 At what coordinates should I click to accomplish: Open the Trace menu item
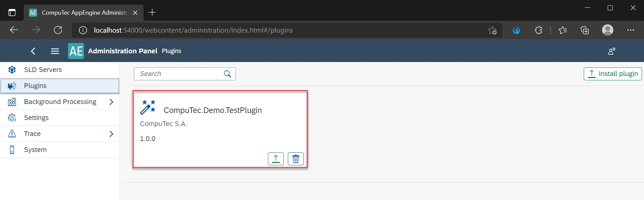[x=60, y=134]
